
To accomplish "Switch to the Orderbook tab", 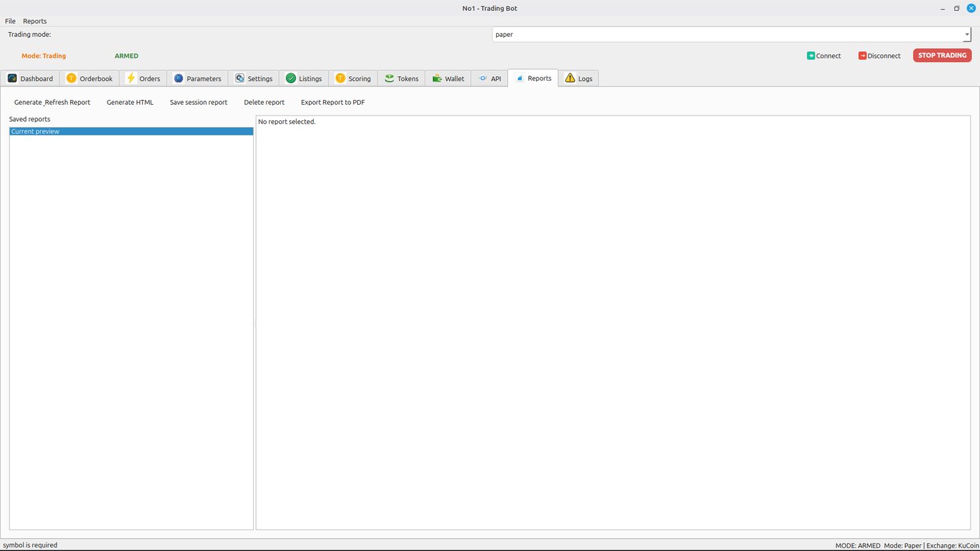I will pyautogui.click(x=89, y=78).
